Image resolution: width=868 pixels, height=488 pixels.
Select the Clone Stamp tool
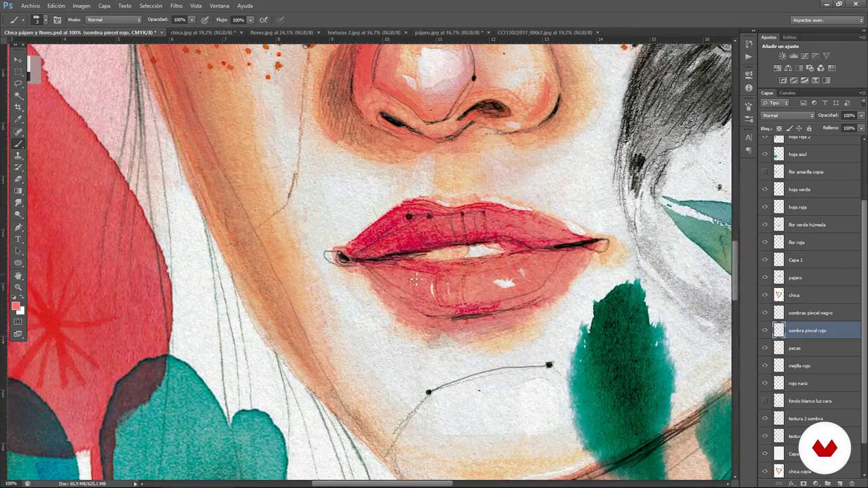(18, 156)
